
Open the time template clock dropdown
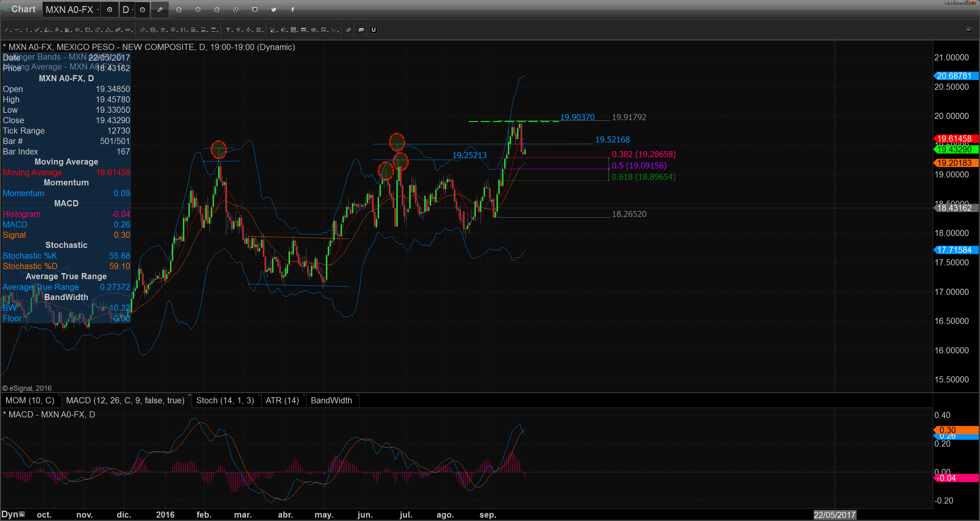click(x=142, y=10)
